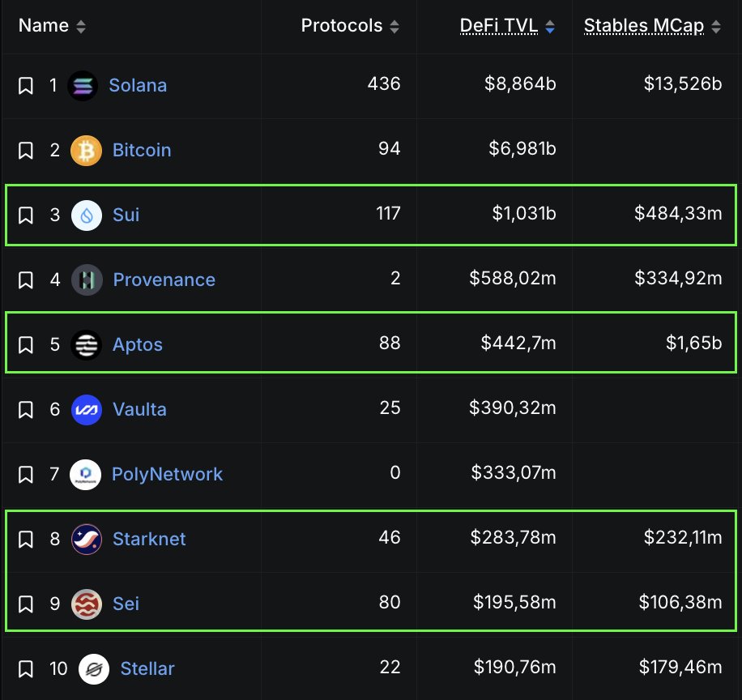
Task: Click the DeFi TVL column header
Action: pyautogui.click(x=498, y=26)
